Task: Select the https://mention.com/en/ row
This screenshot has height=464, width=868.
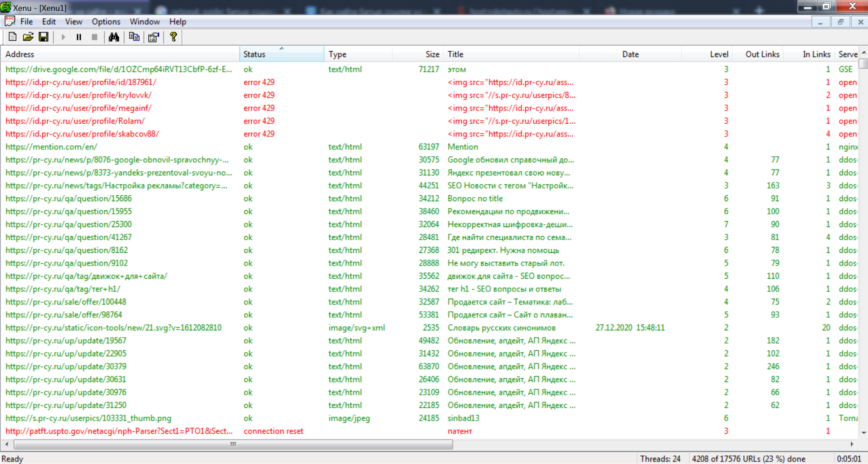Action: 51,147
